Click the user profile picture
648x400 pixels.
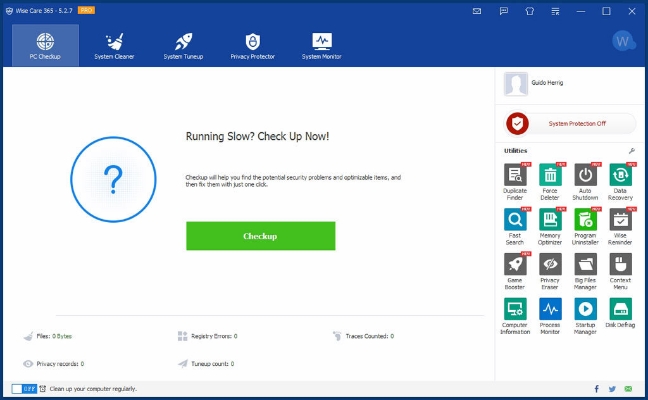(x=515, y=84)
